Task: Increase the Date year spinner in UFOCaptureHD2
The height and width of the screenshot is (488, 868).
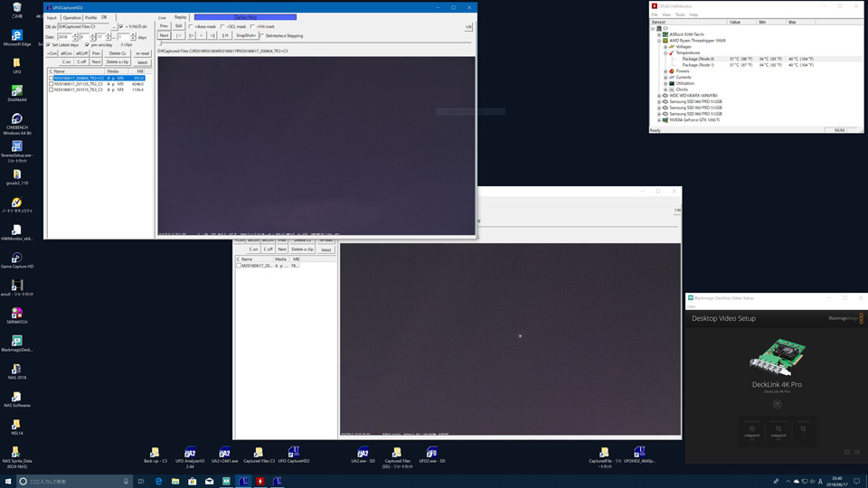Action: [x=75, y=35]
